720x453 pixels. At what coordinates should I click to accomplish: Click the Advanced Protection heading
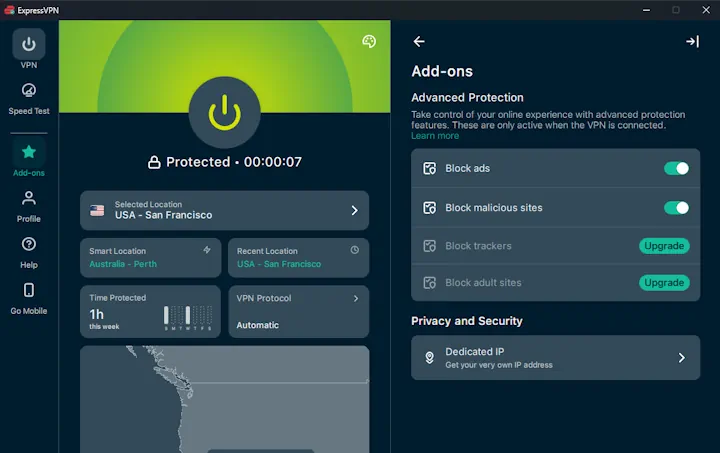(x=467, y=97)
